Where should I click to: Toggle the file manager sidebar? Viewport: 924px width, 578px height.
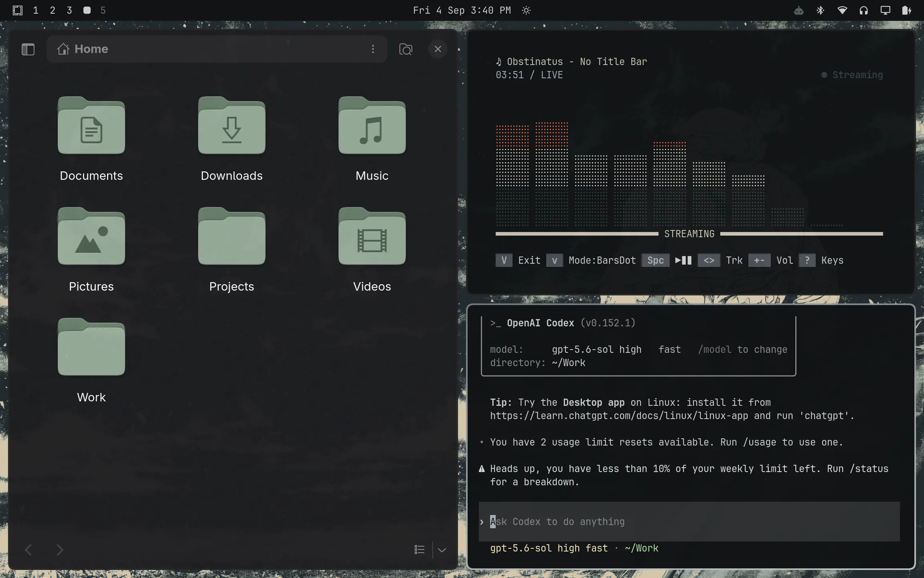[x=28, y=49]
